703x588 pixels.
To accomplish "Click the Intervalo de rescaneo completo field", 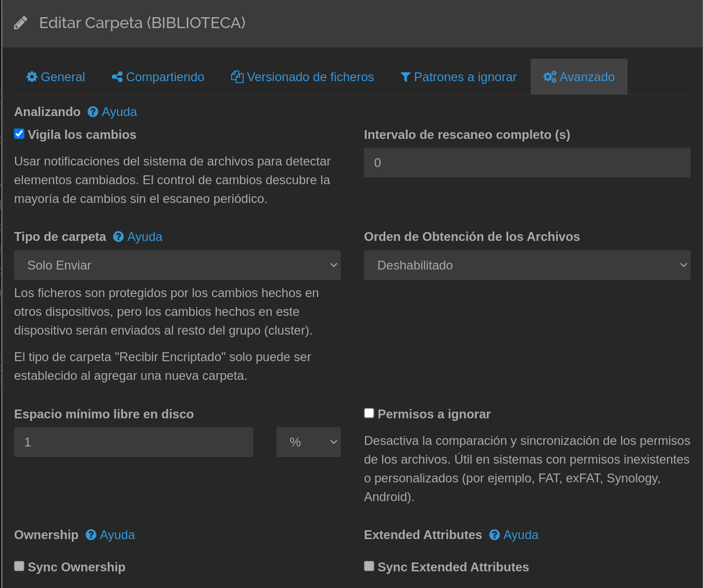I will (526, 163).
